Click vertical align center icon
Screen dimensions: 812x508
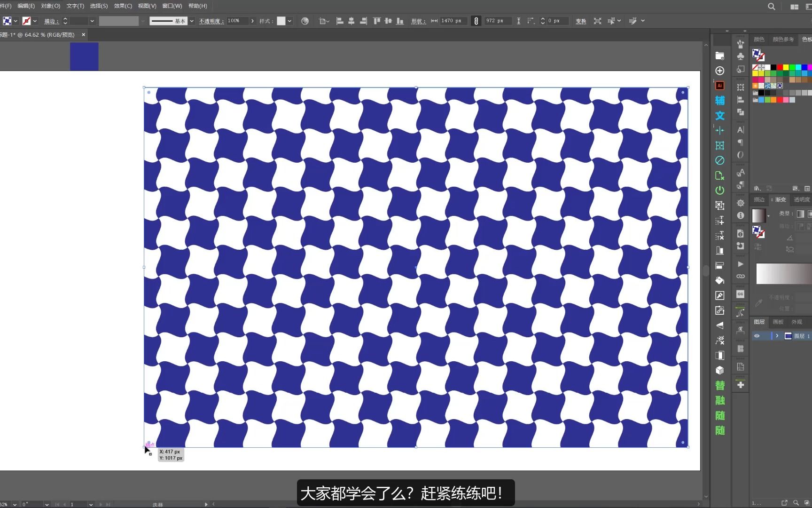point(388,21)
